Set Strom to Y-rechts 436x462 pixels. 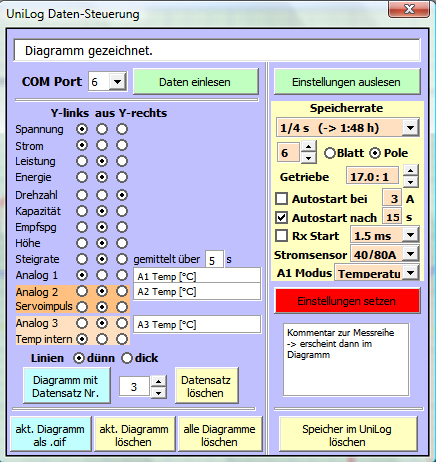click(x=122, y=145)
